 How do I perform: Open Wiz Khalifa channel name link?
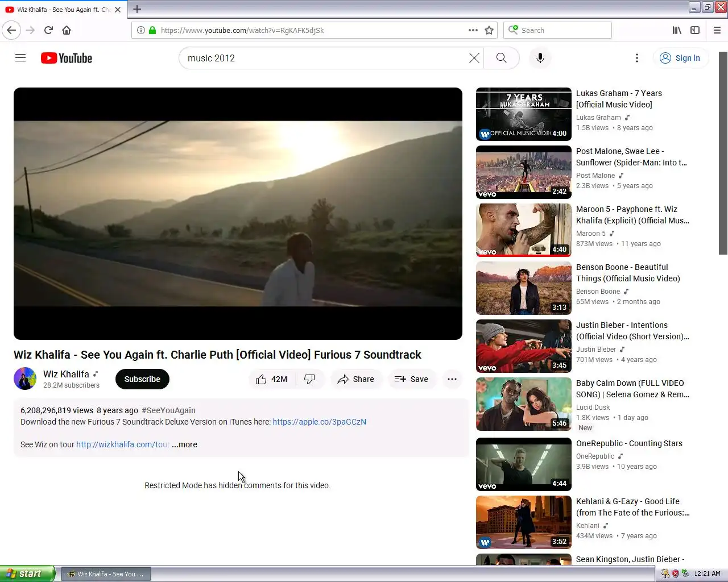coord(66,374)
